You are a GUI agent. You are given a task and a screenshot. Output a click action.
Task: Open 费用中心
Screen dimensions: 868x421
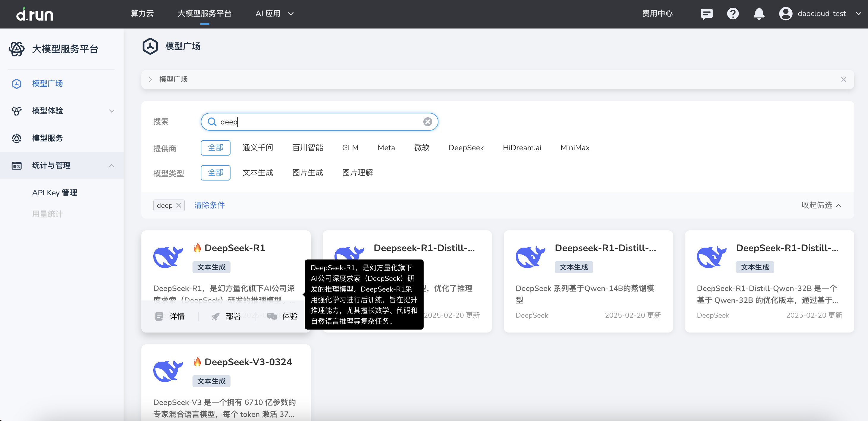coord(657,14)
